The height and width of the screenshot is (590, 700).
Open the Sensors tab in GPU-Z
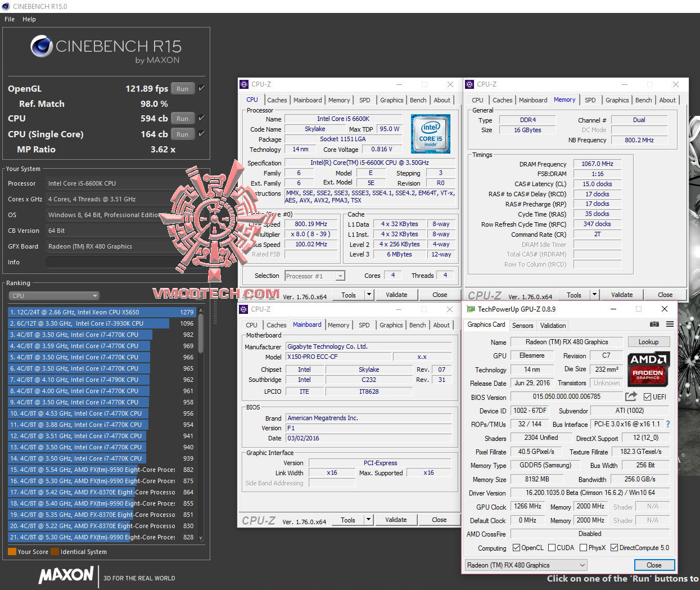(522, 325)
